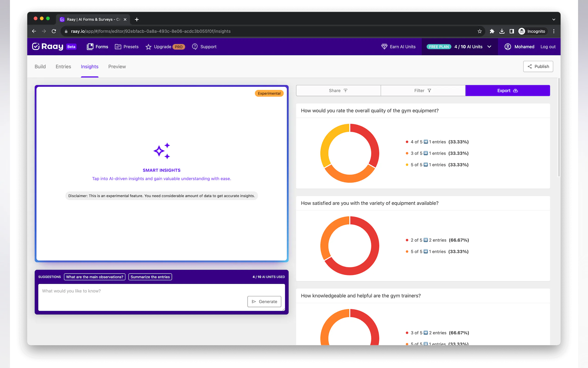Switch to the Preview tab
The image size is (588, 368).
(x=117, y=67)
